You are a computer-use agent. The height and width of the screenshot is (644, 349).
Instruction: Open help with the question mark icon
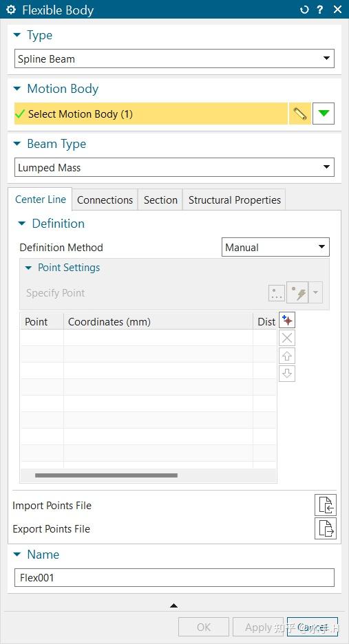(x=320, y=10)
